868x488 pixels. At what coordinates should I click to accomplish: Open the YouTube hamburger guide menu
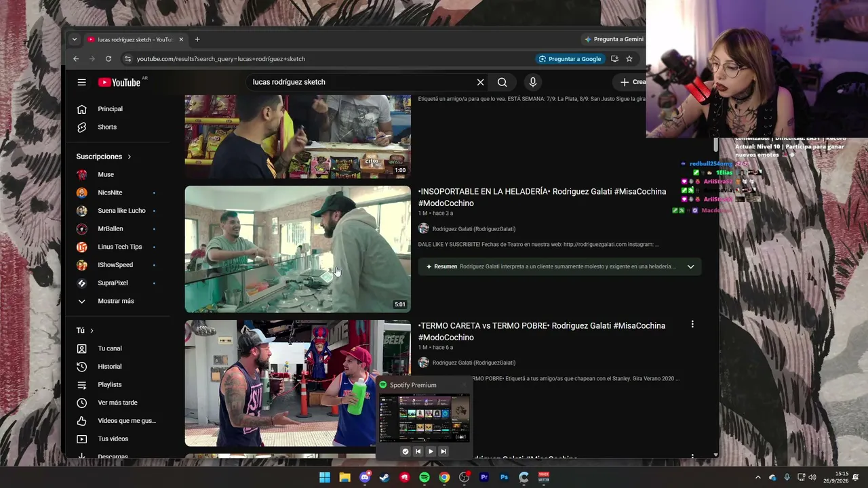pos(81,82)
